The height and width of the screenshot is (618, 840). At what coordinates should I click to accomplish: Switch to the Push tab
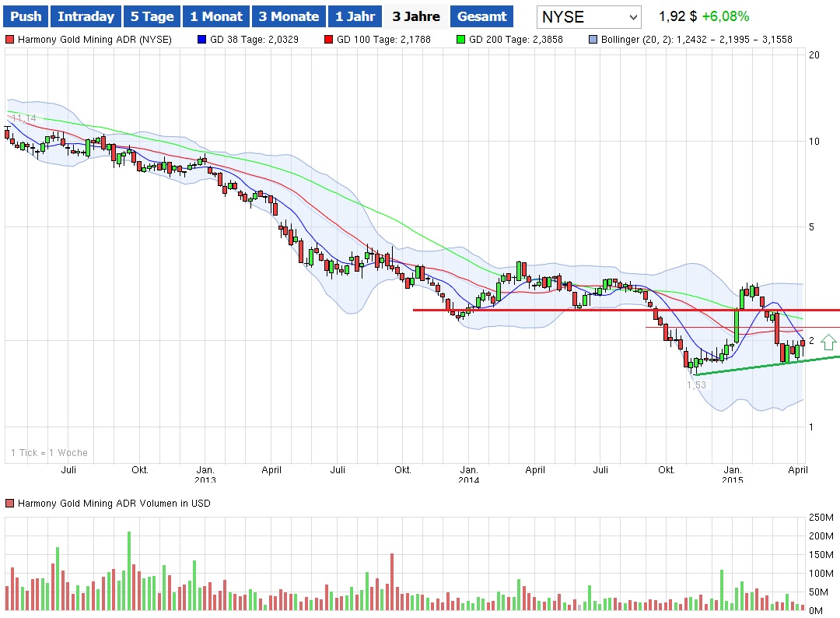coord(26,16)
